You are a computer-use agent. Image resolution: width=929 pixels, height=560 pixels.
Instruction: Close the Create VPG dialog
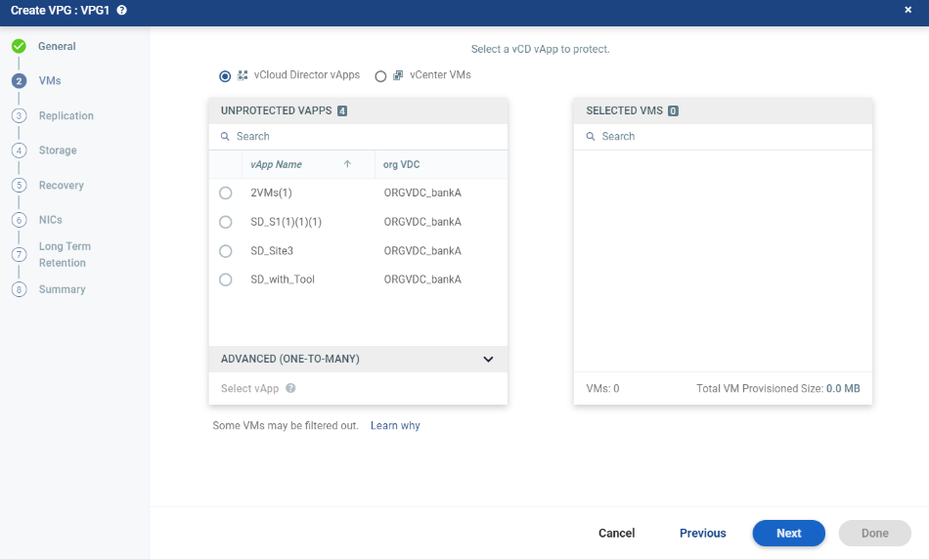(907, 10)
